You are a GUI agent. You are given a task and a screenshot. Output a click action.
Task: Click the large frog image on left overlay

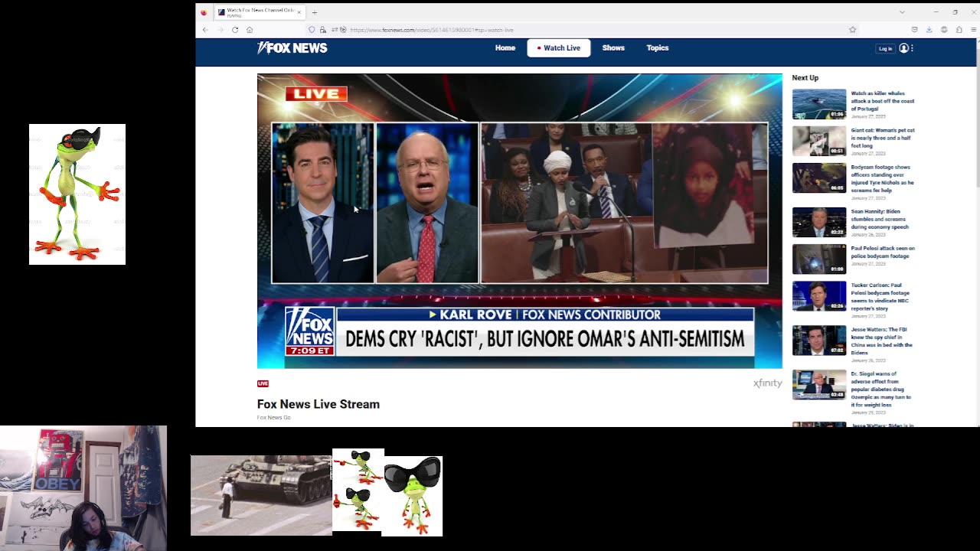pos(77,194)
